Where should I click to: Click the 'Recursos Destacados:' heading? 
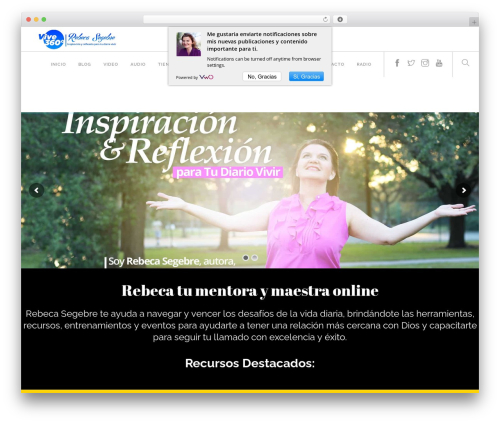click(x=250, y=363)
